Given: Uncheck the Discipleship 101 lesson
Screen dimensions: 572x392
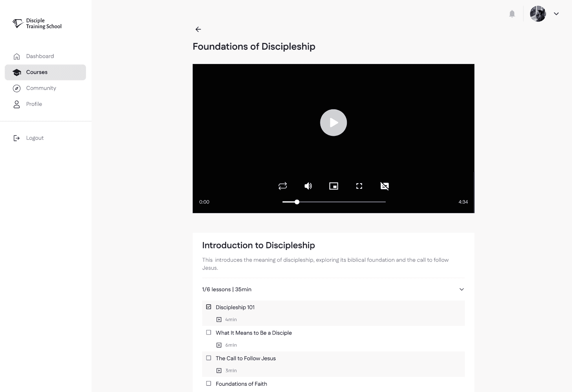Looking at the screenshot, I should click(x=209, y=307).
